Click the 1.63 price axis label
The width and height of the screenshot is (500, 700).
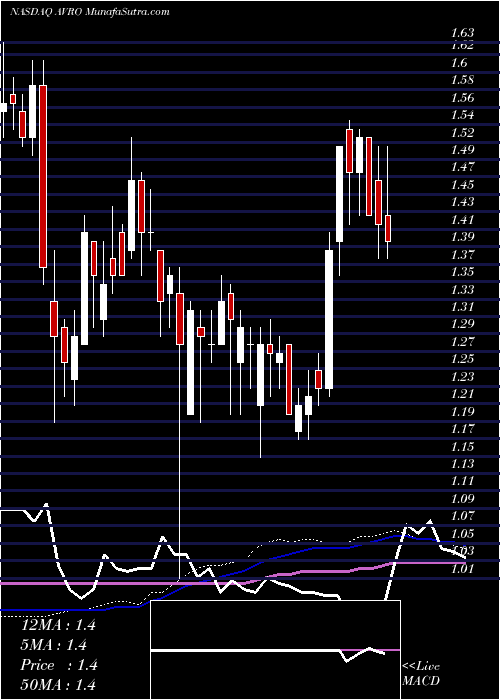coord(462,33)
